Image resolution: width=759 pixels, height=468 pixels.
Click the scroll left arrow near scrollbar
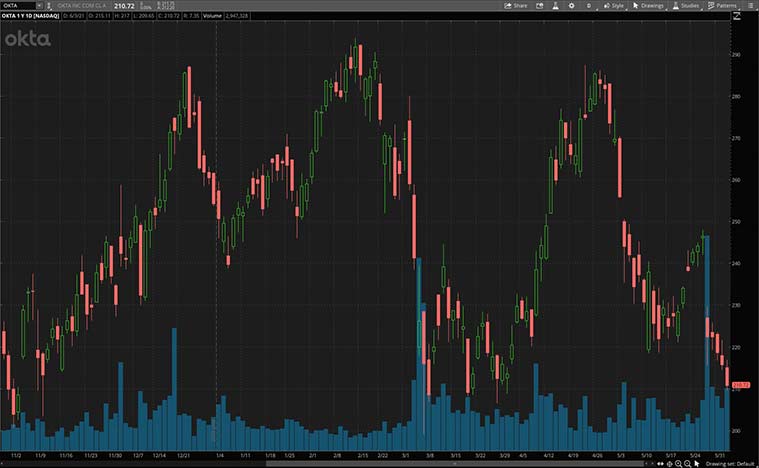click(x=647, y=464)
